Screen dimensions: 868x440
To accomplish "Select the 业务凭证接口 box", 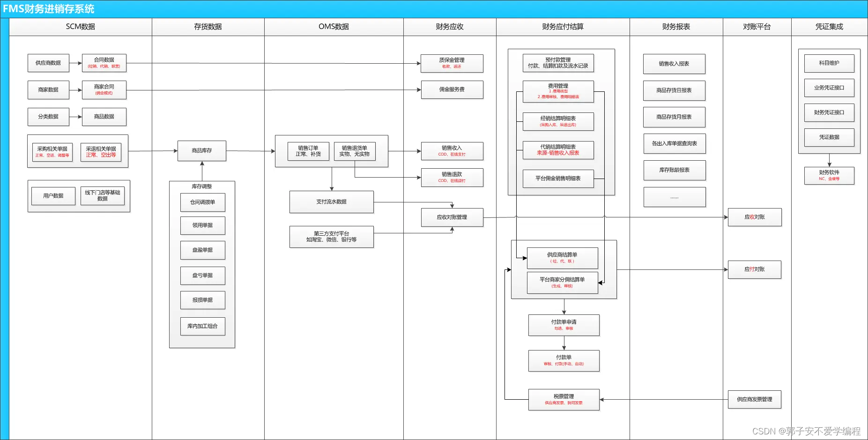I will pyautogui.click(x=829, y=88).
